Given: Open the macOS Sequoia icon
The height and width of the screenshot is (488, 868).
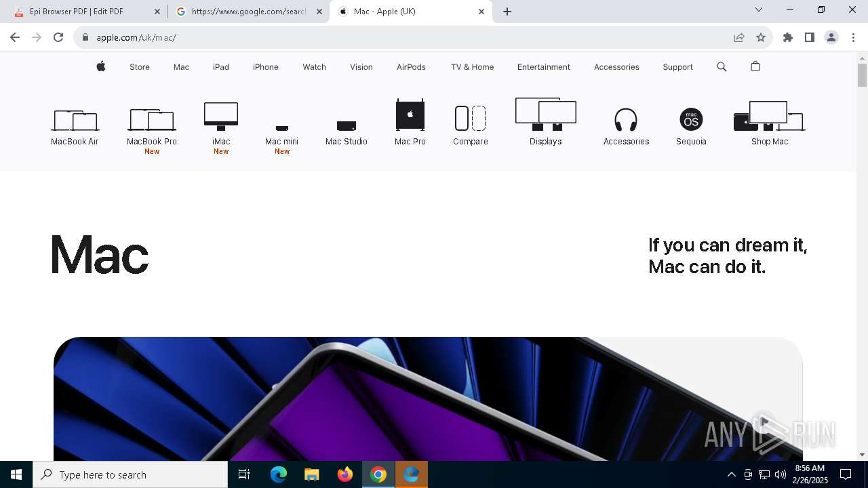Looking at the screenshot, I should pos(691,119).
